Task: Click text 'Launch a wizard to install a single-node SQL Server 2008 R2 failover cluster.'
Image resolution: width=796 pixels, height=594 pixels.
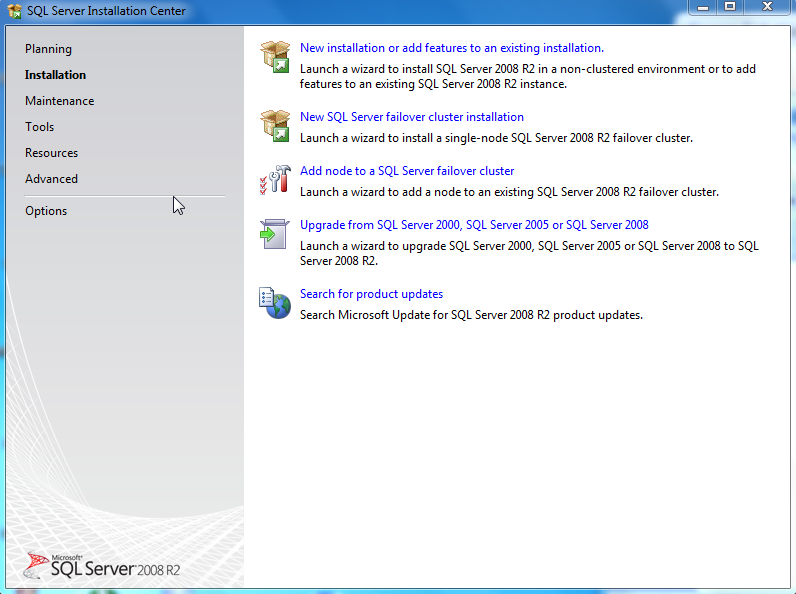Action: [x=496, y=138]
